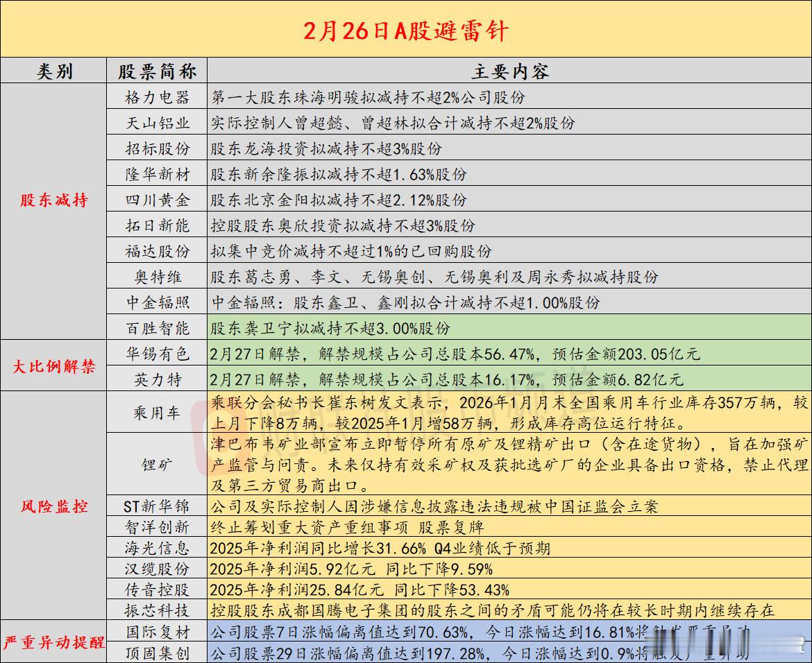Click the 天山铝业 stock name
The height and width of the screenshot is (663, 812).
coord(158,121)
